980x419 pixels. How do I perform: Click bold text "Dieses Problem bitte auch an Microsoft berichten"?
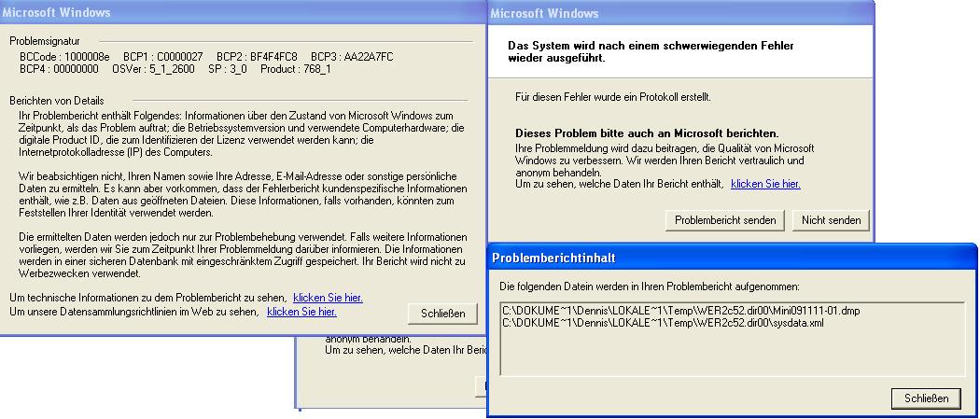tap(647, 133)
